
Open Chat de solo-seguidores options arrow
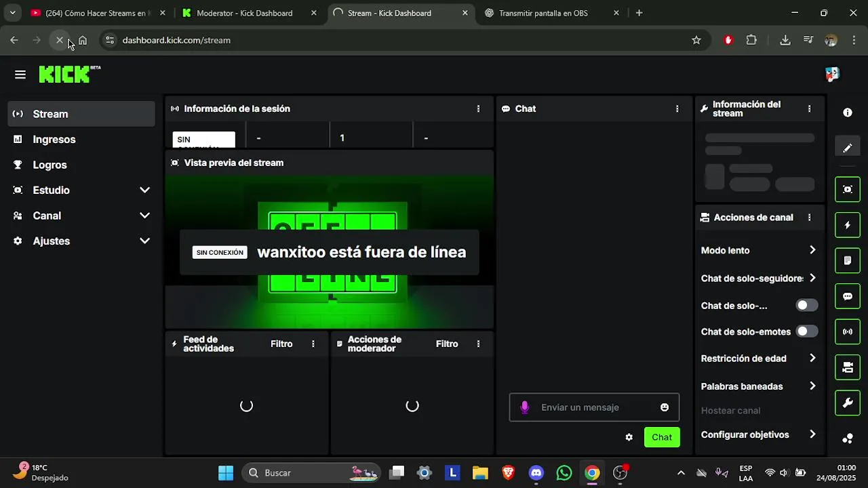812,278
